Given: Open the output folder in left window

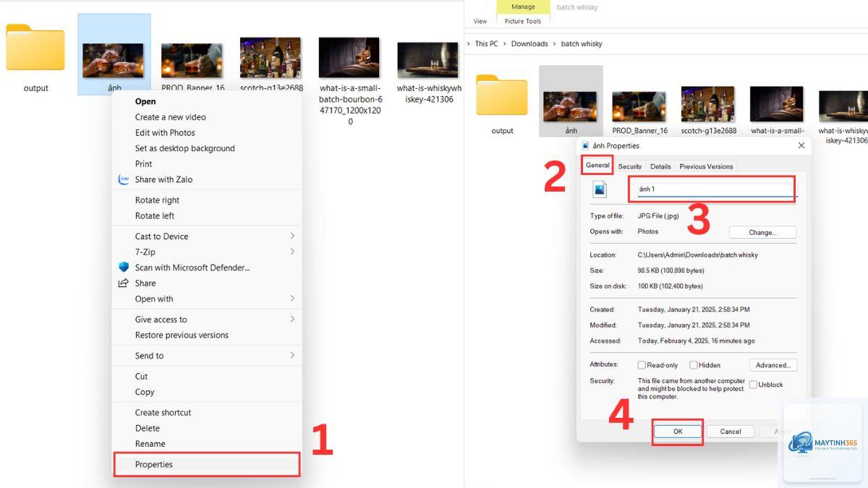Looking at the screenshot, I should tap(35, 48).
